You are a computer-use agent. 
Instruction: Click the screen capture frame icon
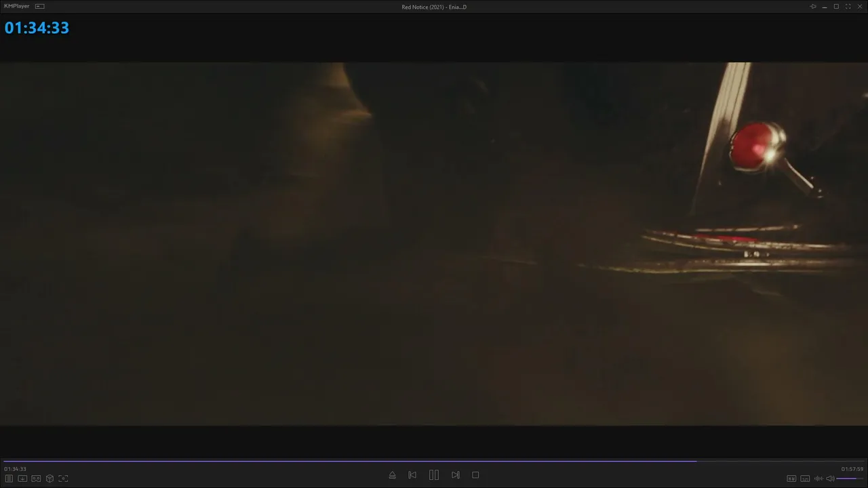point(63,479)
